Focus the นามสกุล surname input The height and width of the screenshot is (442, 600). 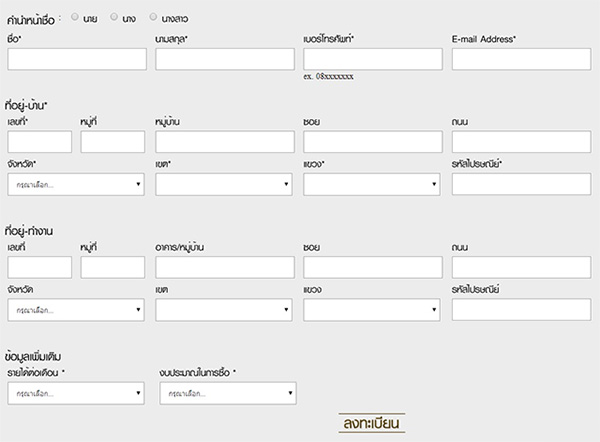225,59
